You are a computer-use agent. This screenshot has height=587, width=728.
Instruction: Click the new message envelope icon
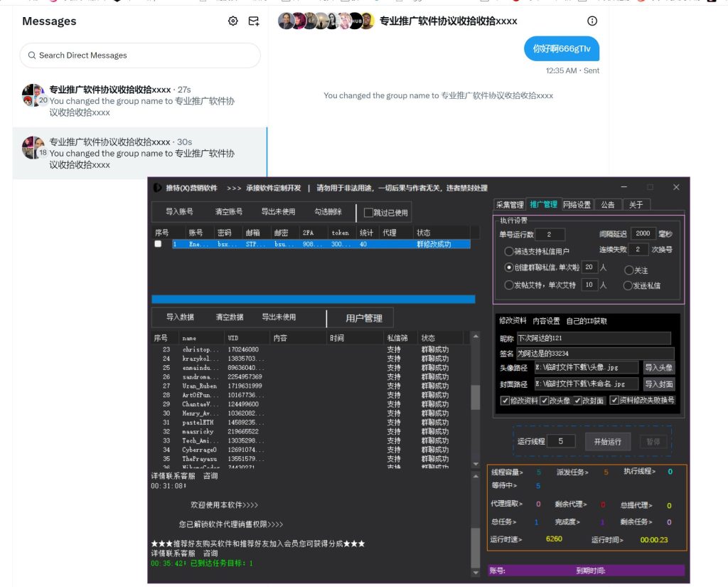(254, 21)
